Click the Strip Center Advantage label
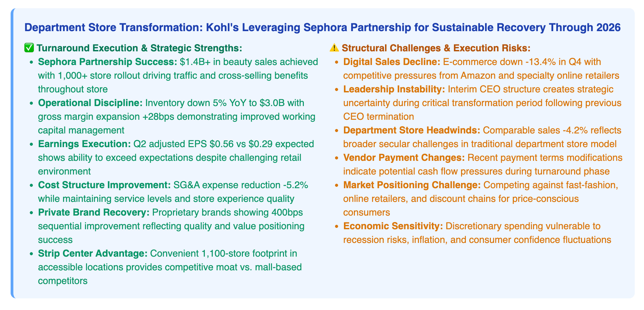 click(92, 254)
